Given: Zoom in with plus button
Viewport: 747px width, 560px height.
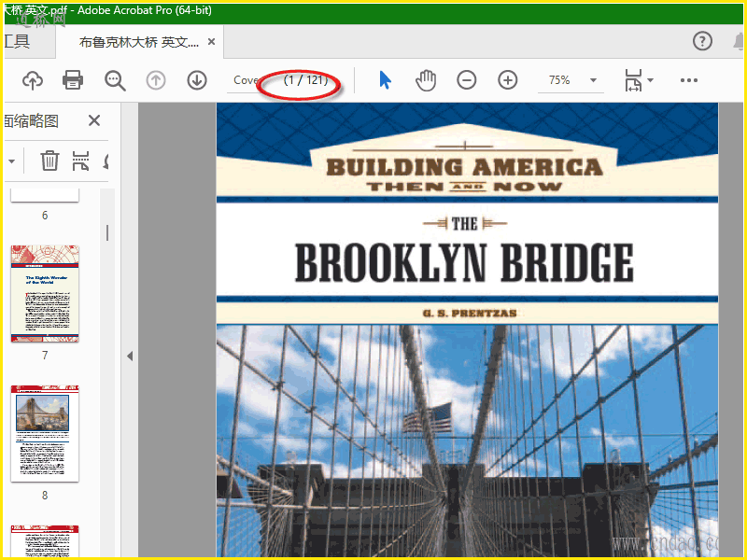Looking at the screenshot, I should click(x=507, y=80).
